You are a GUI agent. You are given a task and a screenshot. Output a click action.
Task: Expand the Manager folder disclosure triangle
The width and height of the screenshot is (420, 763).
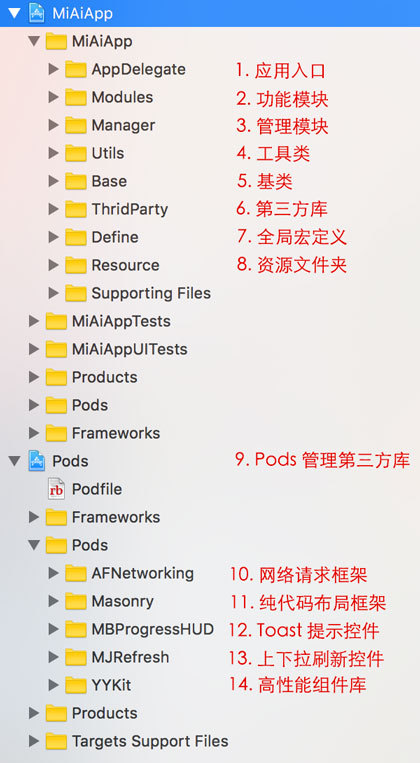point(54,125)
